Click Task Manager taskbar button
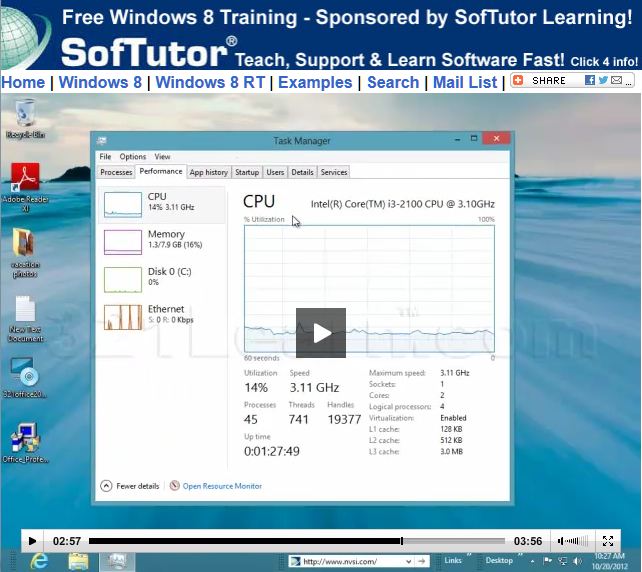The width and height of the screenshot is (642, 572). (x=117, y=561)
